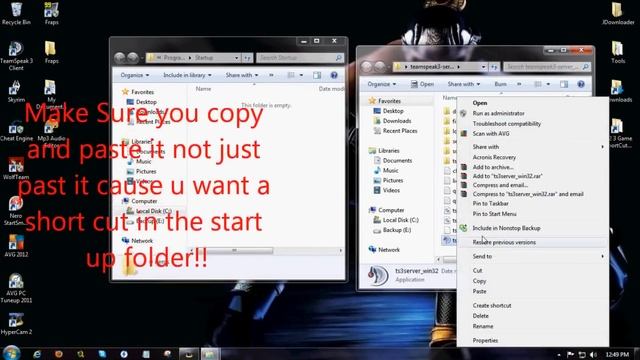
Task: Open the Skyrim desktop shortcut
Action: pos(16,91)
